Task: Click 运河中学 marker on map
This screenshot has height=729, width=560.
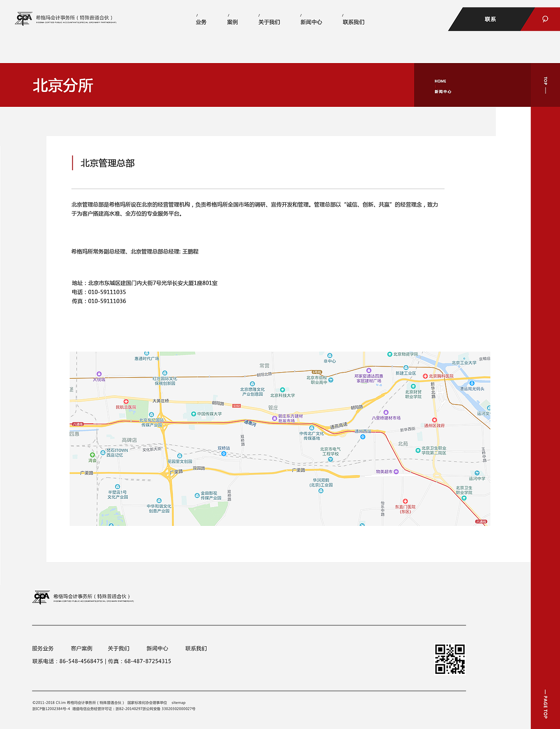Action: point(477,473)
